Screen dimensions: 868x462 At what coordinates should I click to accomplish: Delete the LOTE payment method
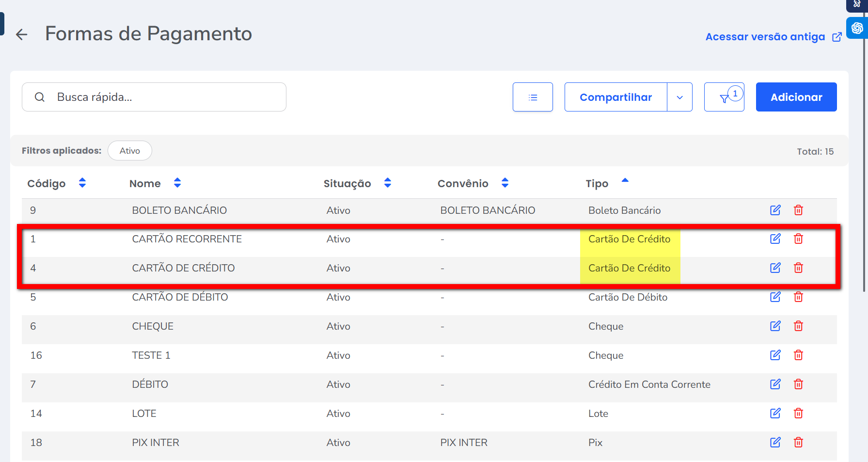(x=798, y=414)
